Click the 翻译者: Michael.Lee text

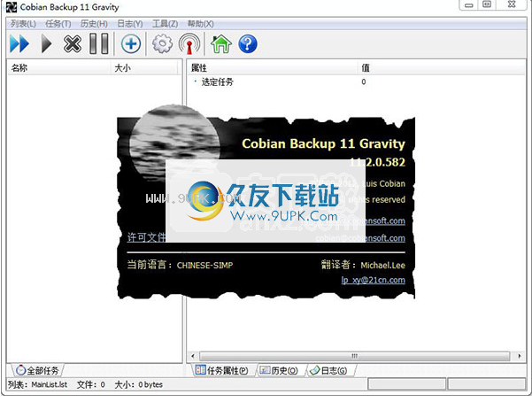point(363,265)
